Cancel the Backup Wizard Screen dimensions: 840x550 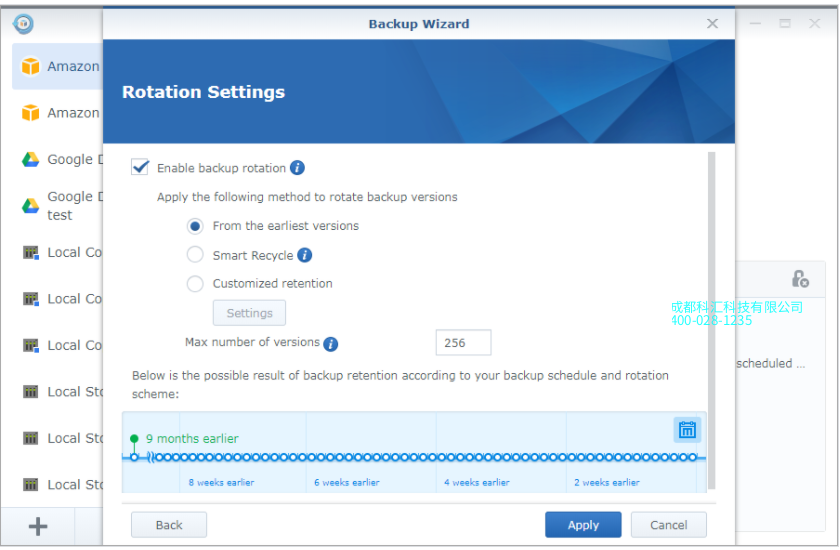668,525
